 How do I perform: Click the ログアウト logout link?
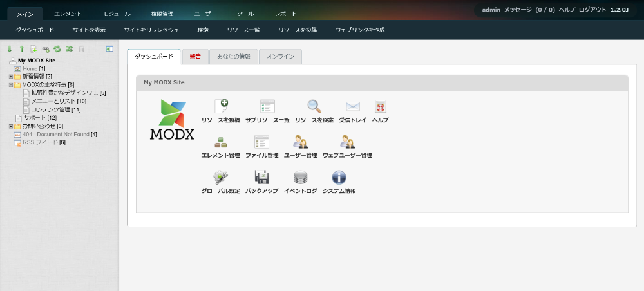(594, 10)
